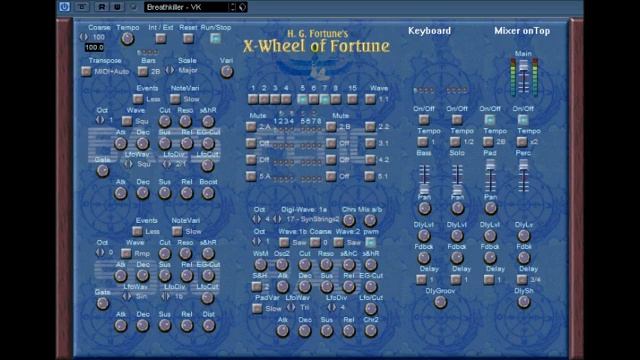
Task: Toggle the Perc channel On/Off button
Action: [523, 119]
